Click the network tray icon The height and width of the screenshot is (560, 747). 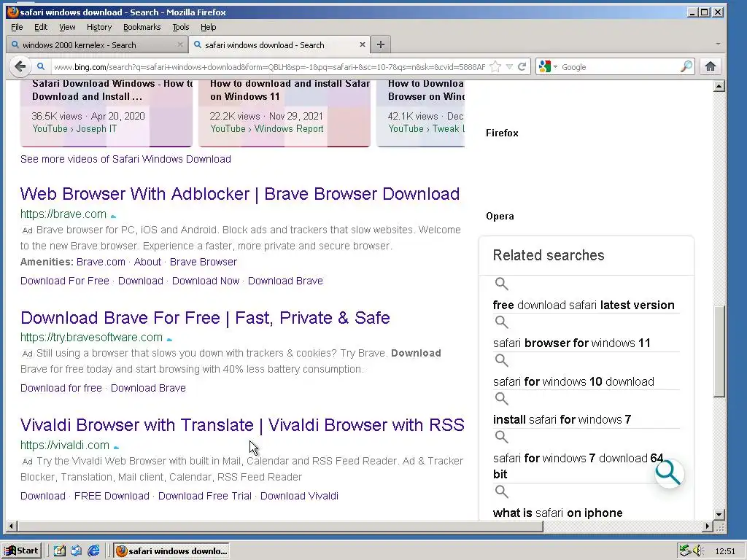point(684,551)
